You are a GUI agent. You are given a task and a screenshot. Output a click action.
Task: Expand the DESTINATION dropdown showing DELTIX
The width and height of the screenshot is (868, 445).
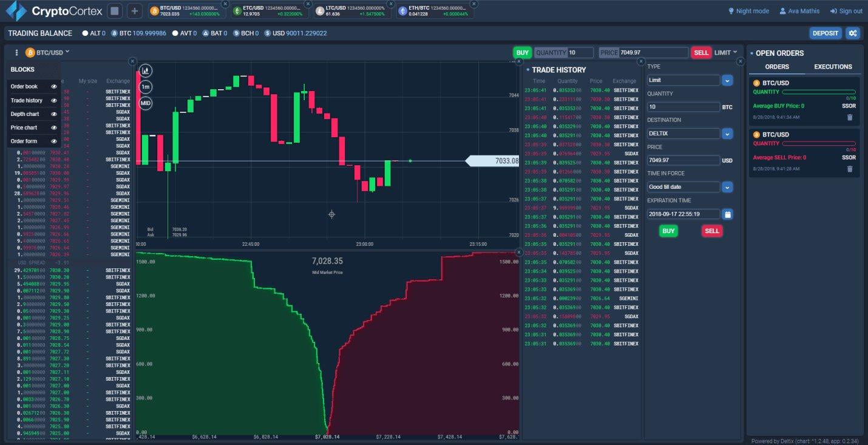click(727, 133)
